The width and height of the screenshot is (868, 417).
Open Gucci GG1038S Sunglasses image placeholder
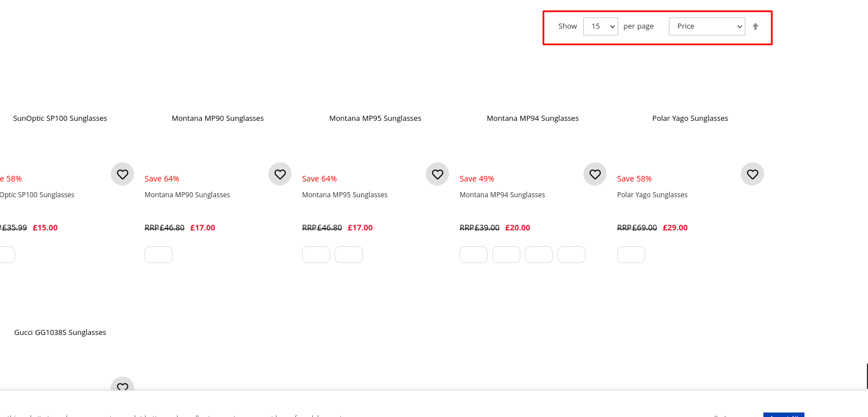60,333
